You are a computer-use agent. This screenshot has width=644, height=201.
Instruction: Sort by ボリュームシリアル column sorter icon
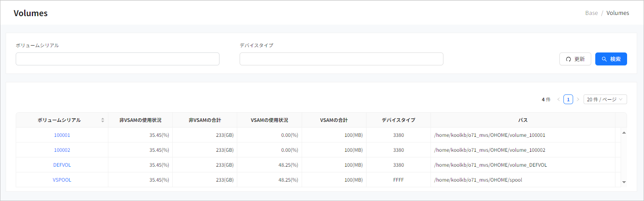(x=103, y=120)
